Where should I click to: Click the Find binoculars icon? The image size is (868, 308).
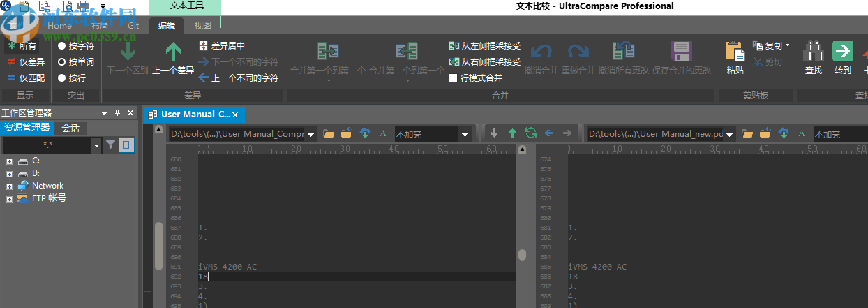pyautogui.click(x=814, y=52)
